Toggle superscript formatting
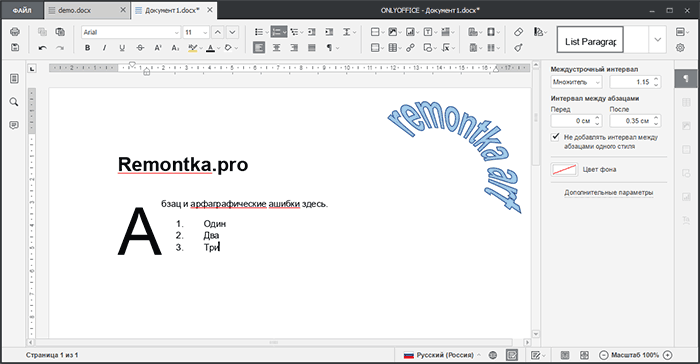The width and height of the screenshot is (700, 364). pyautogui.click(x=158, y=48)
